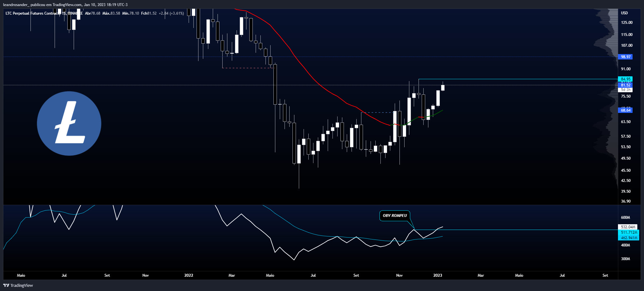Image resolution: width=644 pixels, height=291 pixels.
Task: Click the 532.04M OBV value label
Action: pyautogui.click(x=628, y=227)
